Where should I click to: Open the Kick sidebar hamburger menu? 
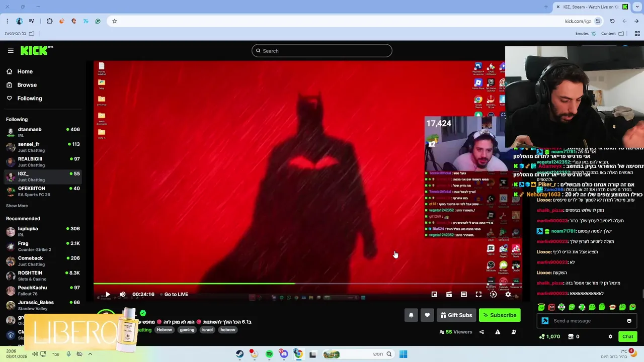pyautogui.click(x=11, y=51)
